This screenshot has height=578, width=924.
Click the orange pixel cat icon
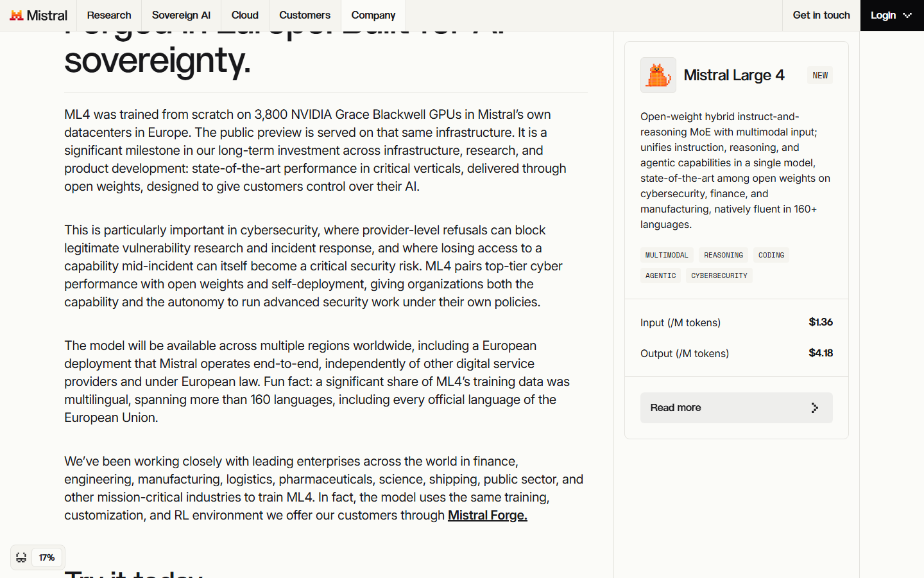click(658, 75)
